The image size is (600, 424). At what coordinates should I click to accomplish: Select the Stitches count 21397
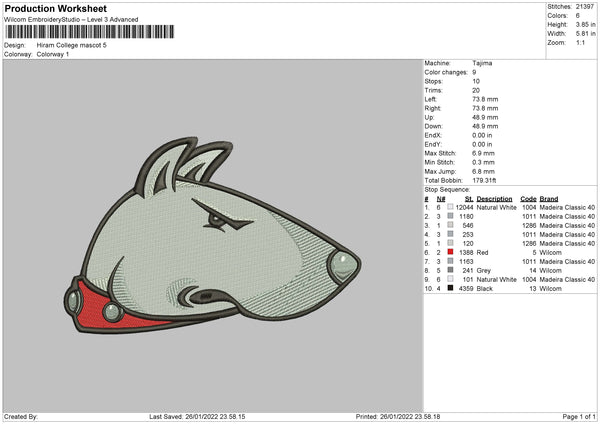[585, 7]
